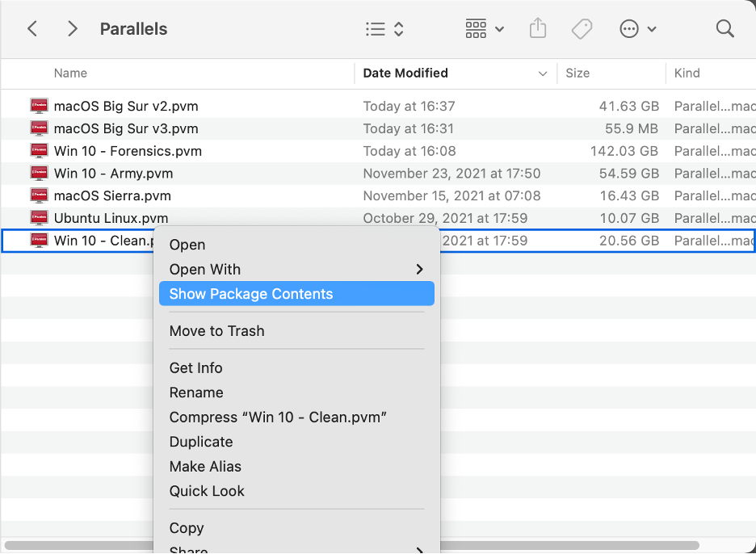
Task: Choose Get Info
Action: [195, 368]
